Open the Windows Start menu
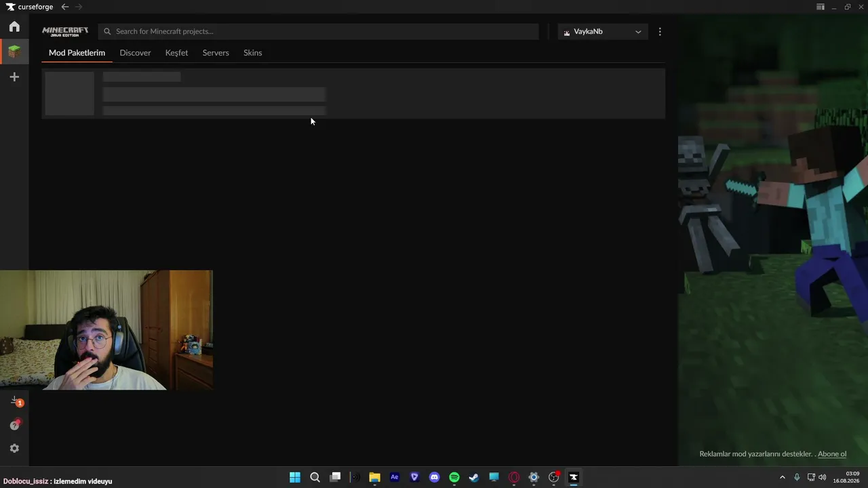This screenshot has width=868, height=488. (x=295, y=477)
